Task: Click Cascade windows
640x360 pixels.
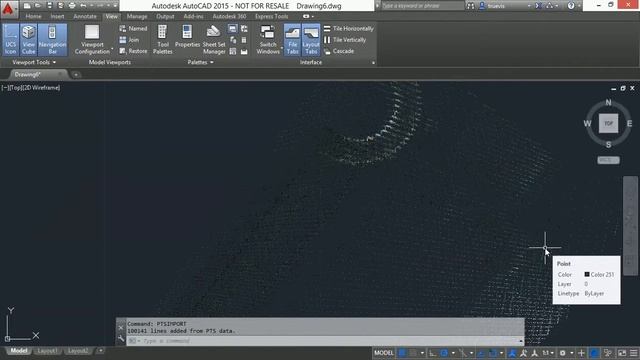Action: point(339,51)
